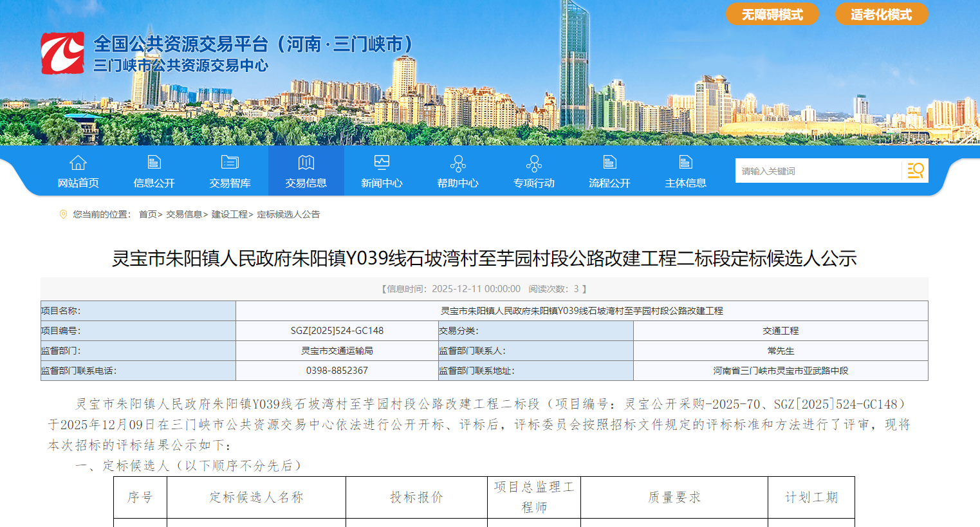The width and height of the screenshot is (980, 527).
Task: Click the folder icon above 交易智库
Action: [230, 162]
